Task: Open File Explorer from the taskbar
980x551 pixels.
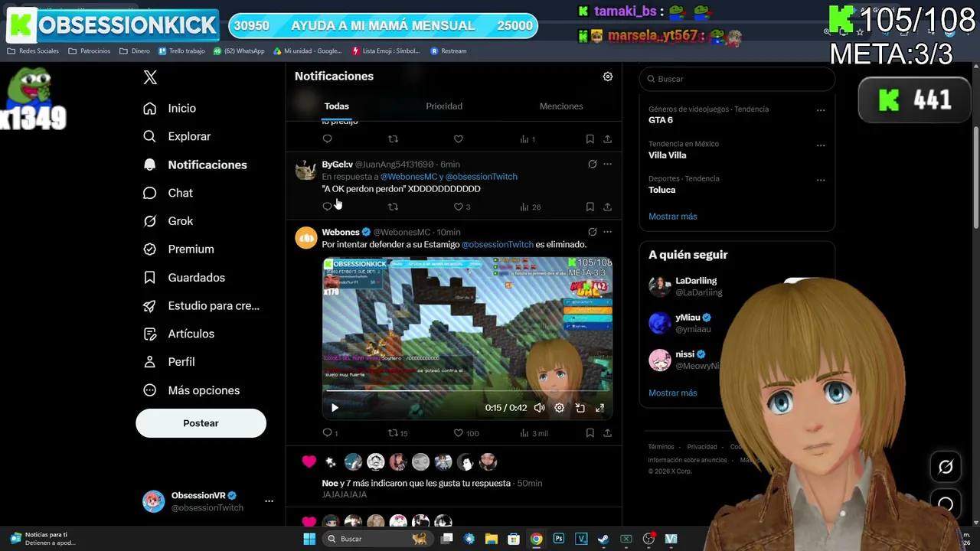Action: 492,539
